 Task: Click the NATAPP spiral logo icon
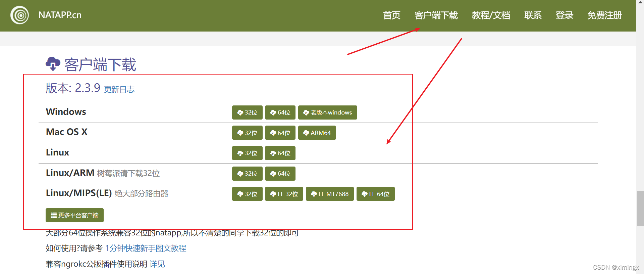[x=19, y=15]
